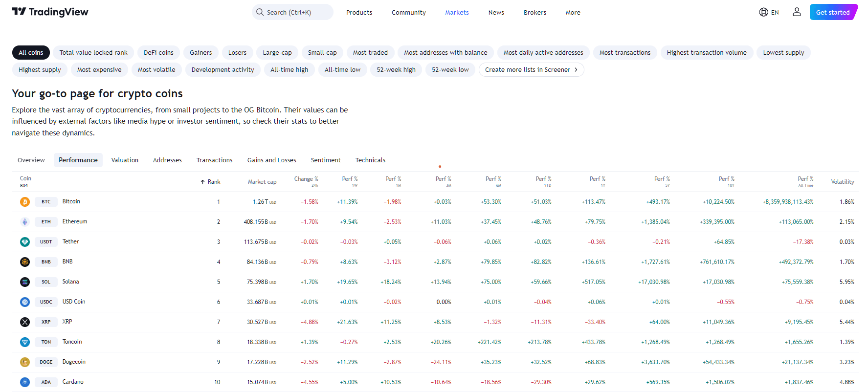Viewport: 868px width, 392px height.
Task: Select the Development activity filter
Action: pyautogui.click(x=223, y=70)
